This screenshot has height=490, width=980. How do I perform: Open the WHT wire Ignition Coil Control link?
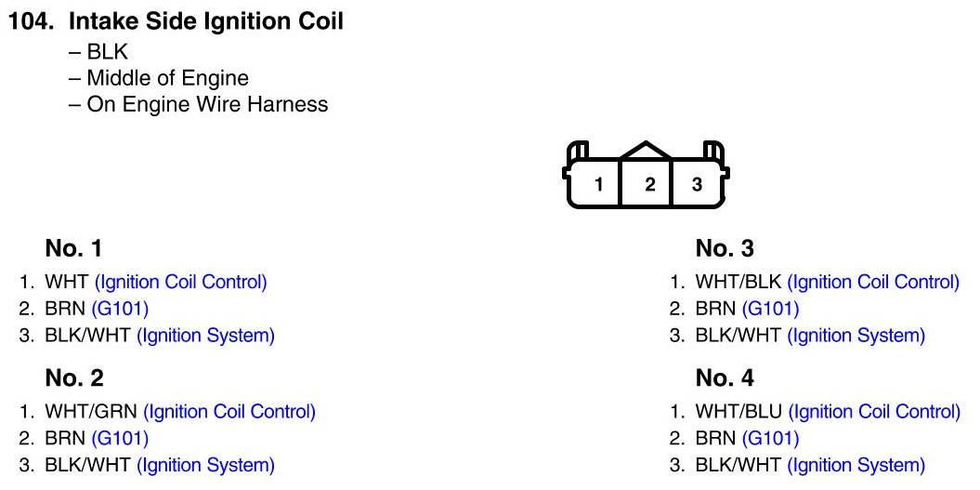pos(180,282)
